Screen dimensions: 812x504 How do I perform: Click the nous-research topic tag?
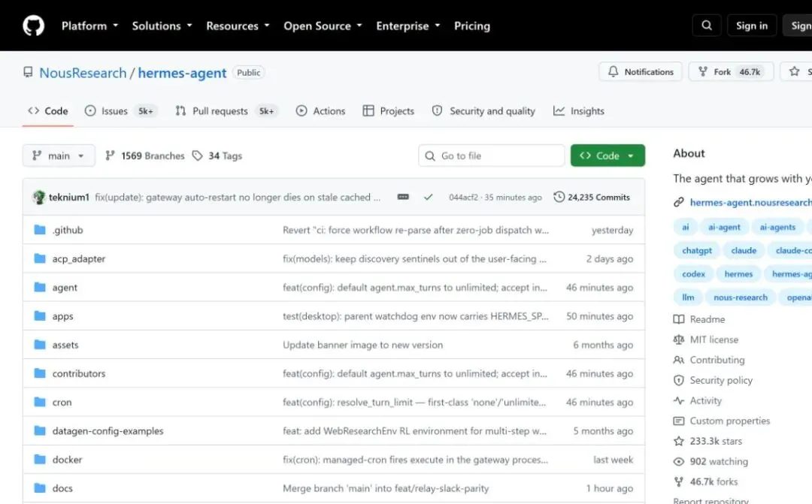pyautogui.click(x=741, y=297)
